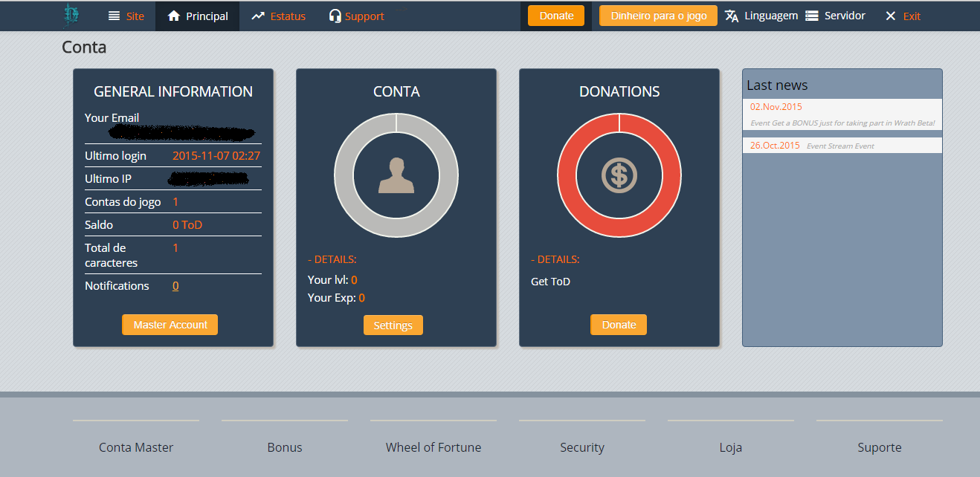Viewport: 980px width, 477px height.
Task: Click the server icon beside Servidor
Action: click(x=812, y=16)
